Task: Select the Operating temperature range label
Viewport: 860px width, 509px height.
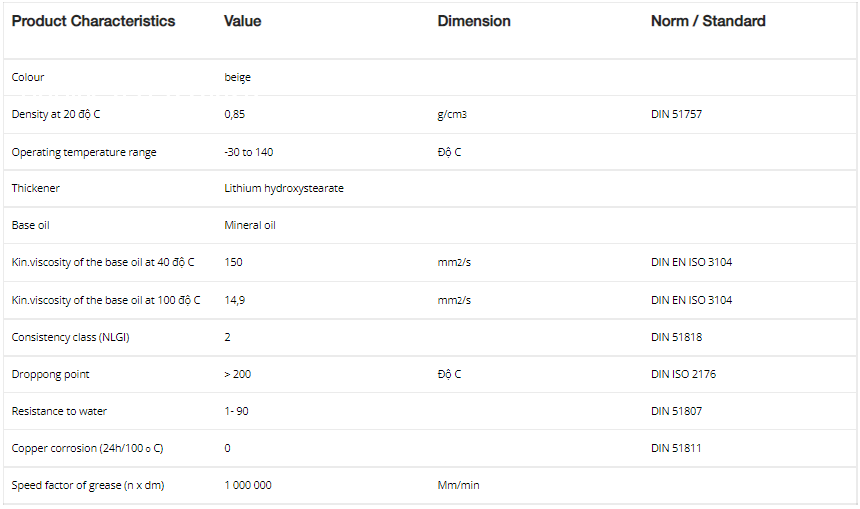Action: click(x=84, y=152)
